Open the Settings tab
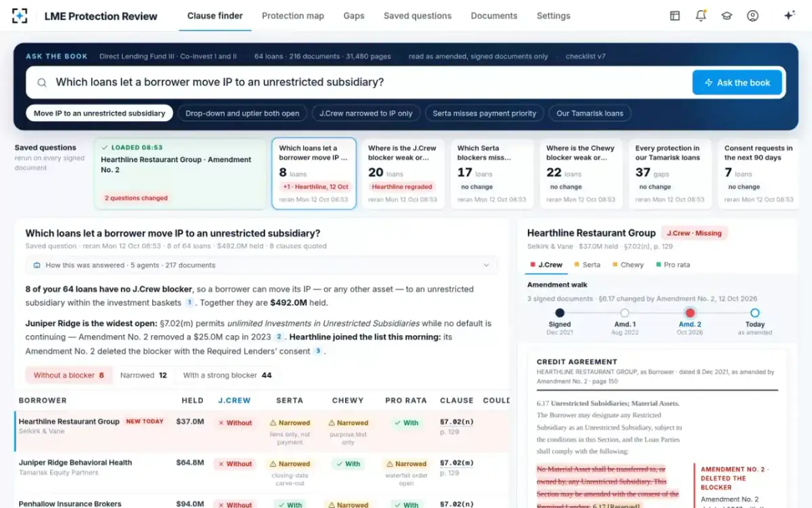The height and width of the screenshot is (508, 812). 554,16
